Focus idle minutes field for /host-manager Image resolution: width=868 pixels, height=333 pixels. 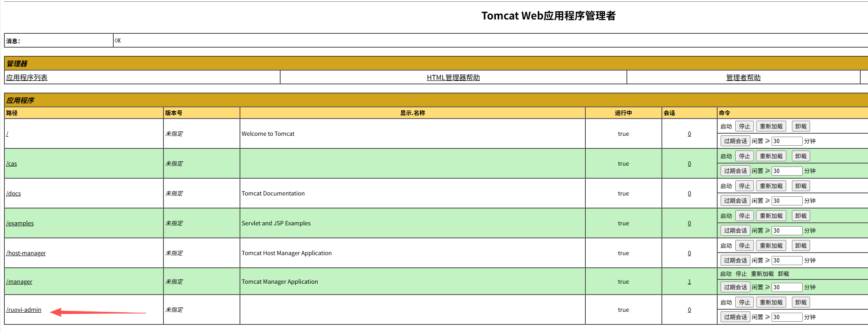tap(787, 260)
